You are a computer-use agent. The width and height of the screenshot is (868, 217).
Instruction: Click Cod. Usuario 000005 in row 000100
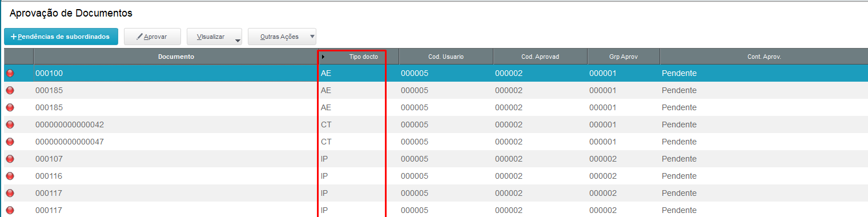415,73
